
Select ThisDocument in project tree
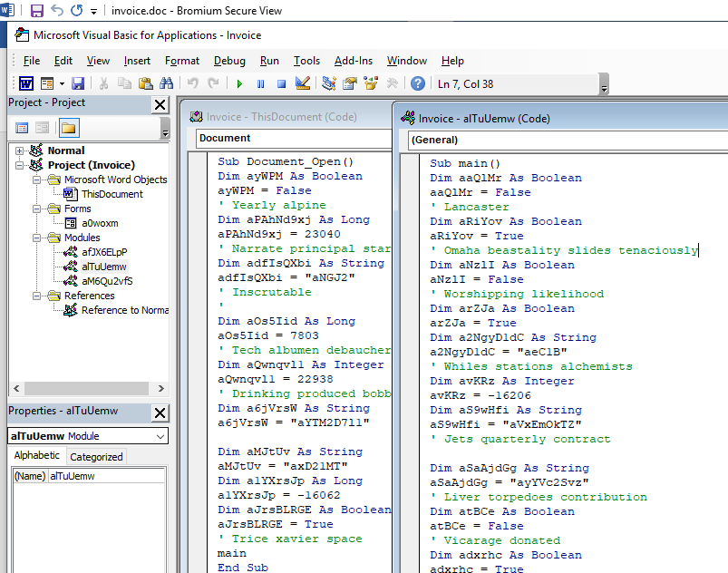click(x=112, y=194)
